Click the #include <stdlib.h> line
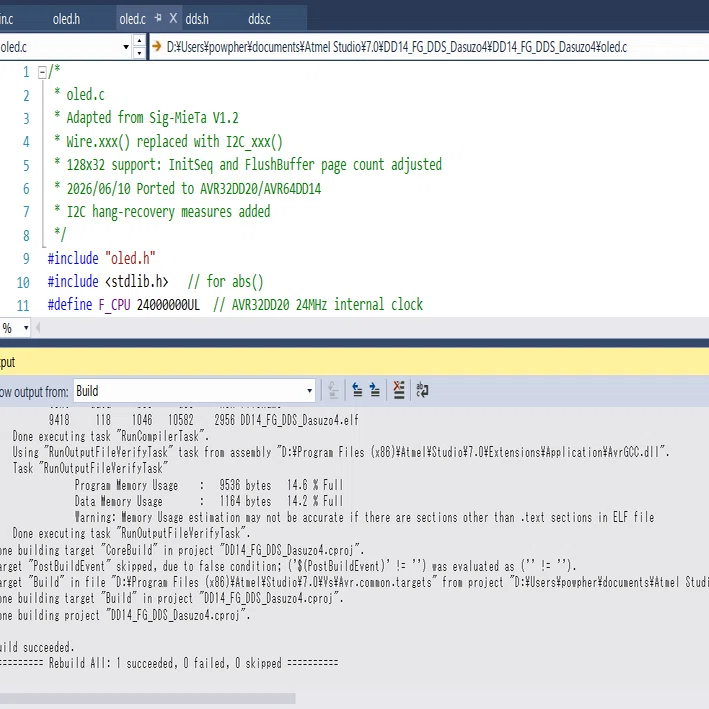709x709 pixels. click(x=156, y=282)
